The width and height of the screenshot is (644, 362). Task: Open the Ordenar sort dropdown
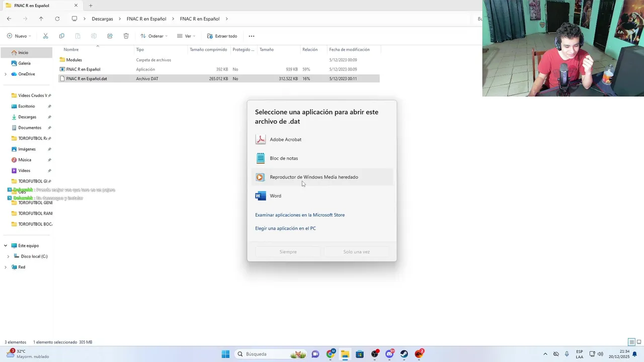coord(154,36)
